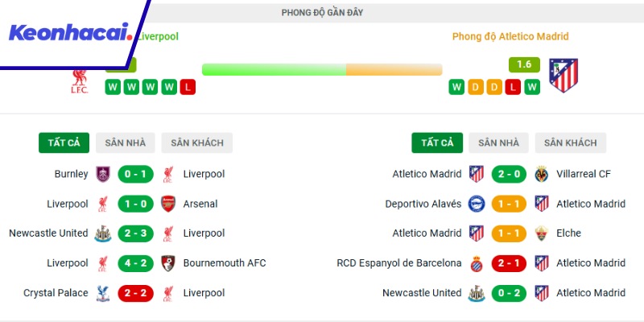Click the Villarreal CF badge

coord(542,174)
